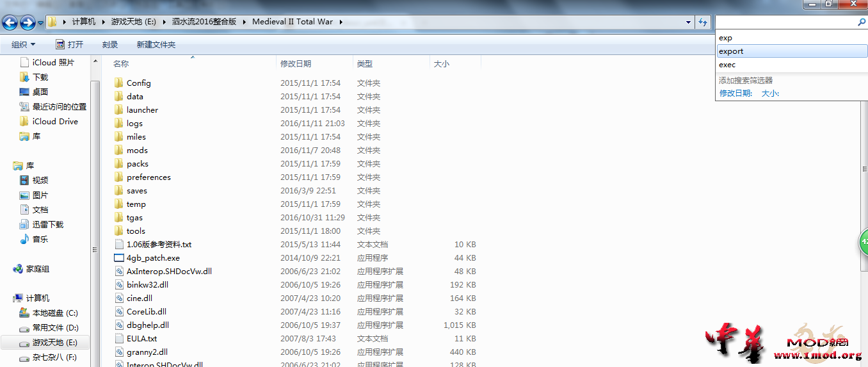The width and height of the screenshot is (868, 367).
Task: Choose the 'exec' search suggestion
Action: pyautogui.click(x=727, y=65)
